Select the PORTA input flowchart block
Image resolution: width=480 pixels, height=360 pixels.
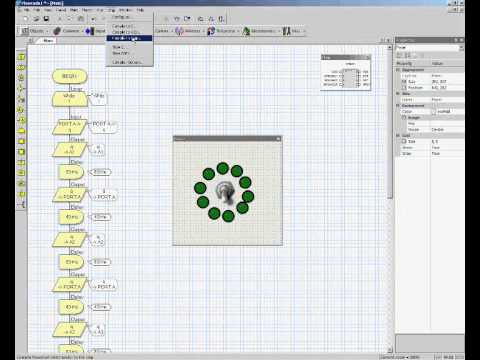coord(70,127)
